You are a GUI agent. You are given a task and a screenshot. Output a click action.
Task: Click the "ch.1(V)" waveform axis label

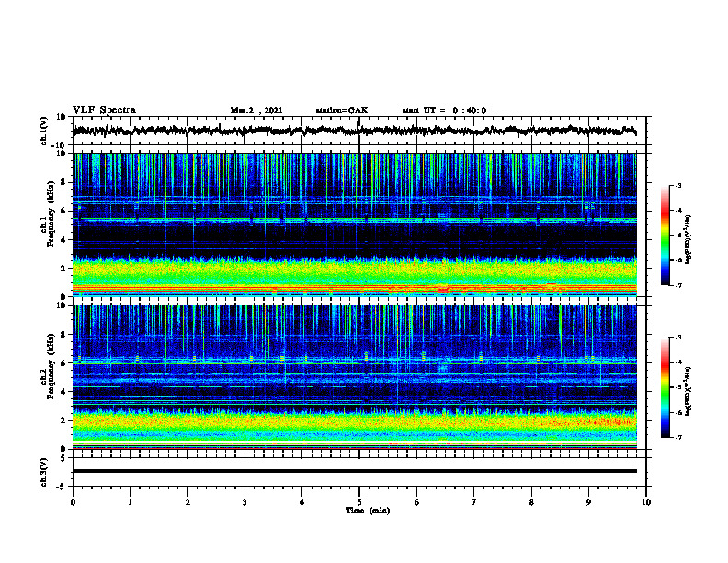coord(44,131)
